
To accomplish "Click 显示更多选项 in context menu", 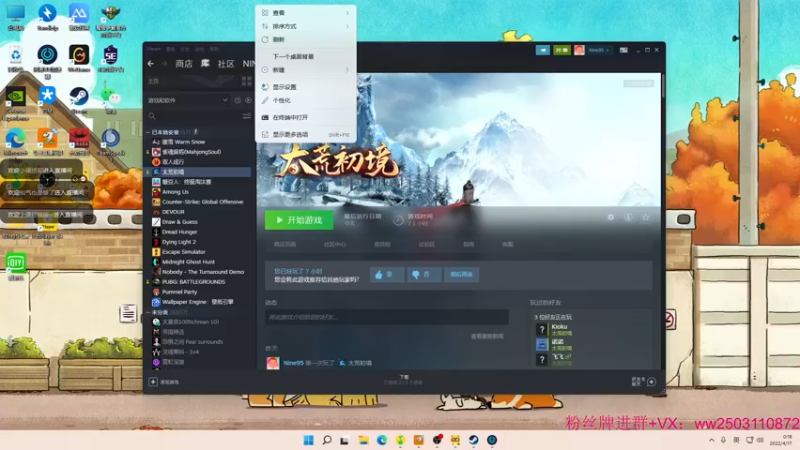I will click(306, 134).
